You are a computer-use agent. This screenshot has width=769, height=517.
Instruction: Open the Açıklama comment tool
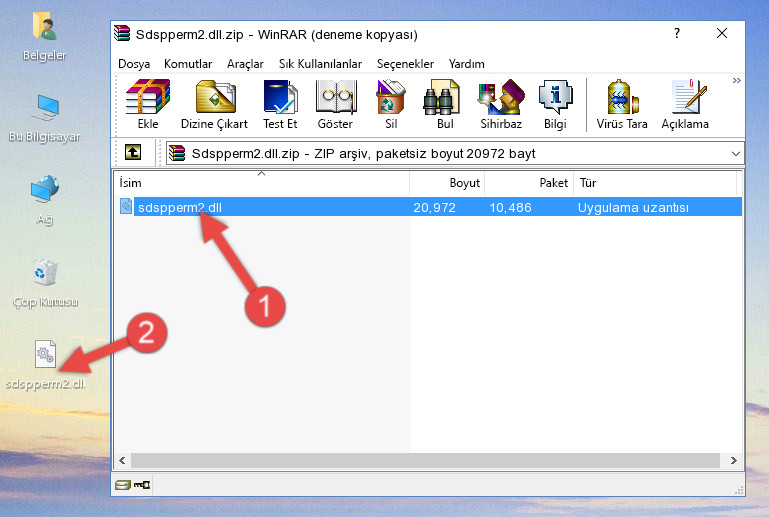tap(685, 104)
